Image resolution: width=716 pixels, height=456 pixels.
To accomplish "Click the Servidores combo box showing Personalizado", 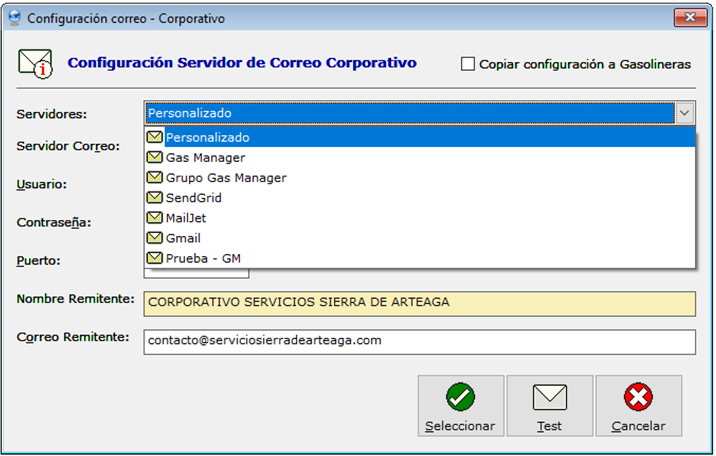I will [x=410, y=113].
